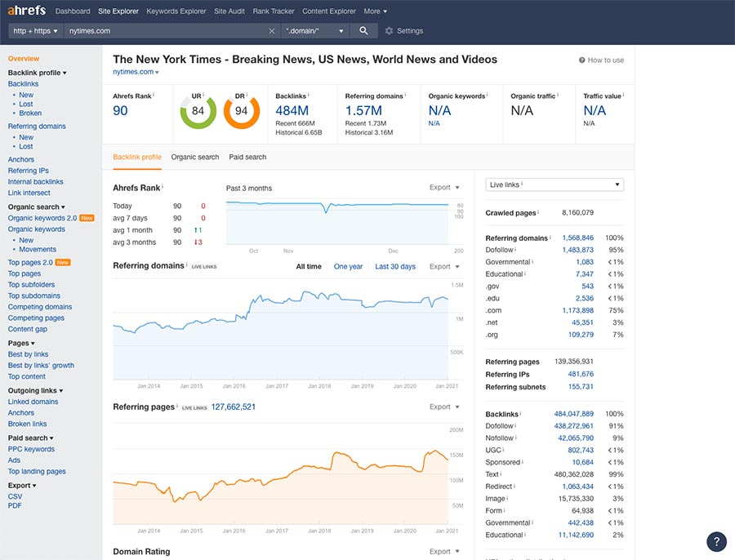Click How to use help link
Image resolution: width=735 pixels, height=560 pixels.
click(x=601, y=60)
